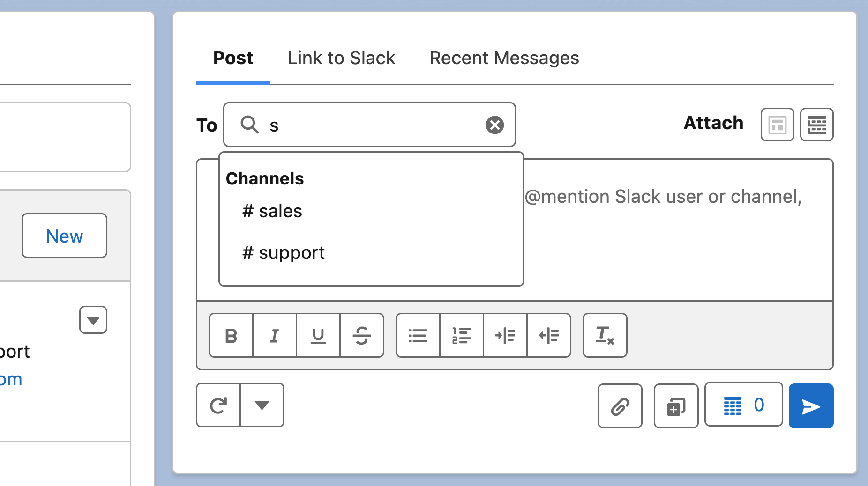
Task: Switch to the Link to Slack tab
Action: coord(341,58)
